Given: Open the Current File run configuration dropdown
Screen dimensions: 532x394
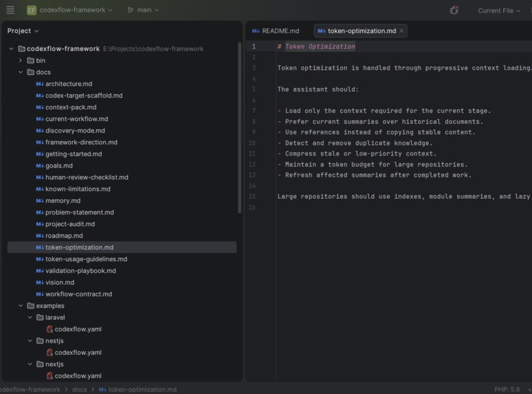Looking at the screenshot, I should 499,10.
